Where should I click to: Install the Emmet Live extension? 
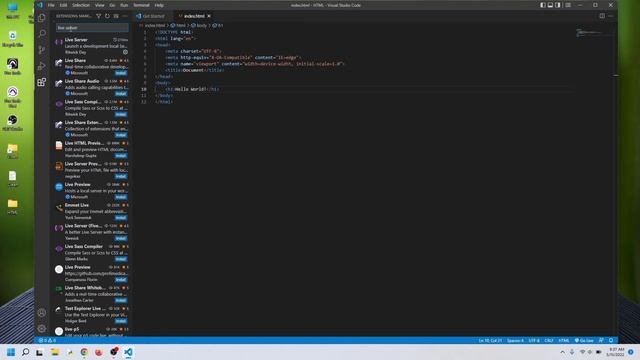click(x=121, y=218)
